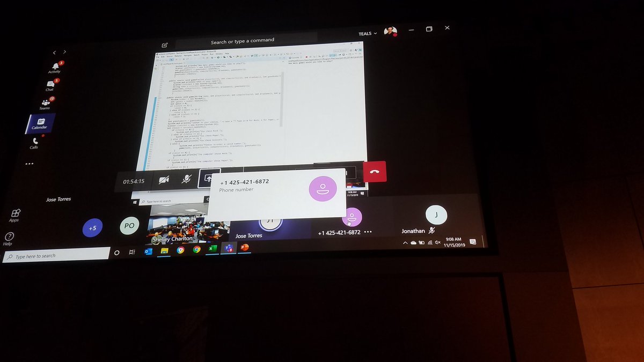Show the +5 additional participants
Image resolution: width=644 pixels, height=362 pixels.
[92, 228]
